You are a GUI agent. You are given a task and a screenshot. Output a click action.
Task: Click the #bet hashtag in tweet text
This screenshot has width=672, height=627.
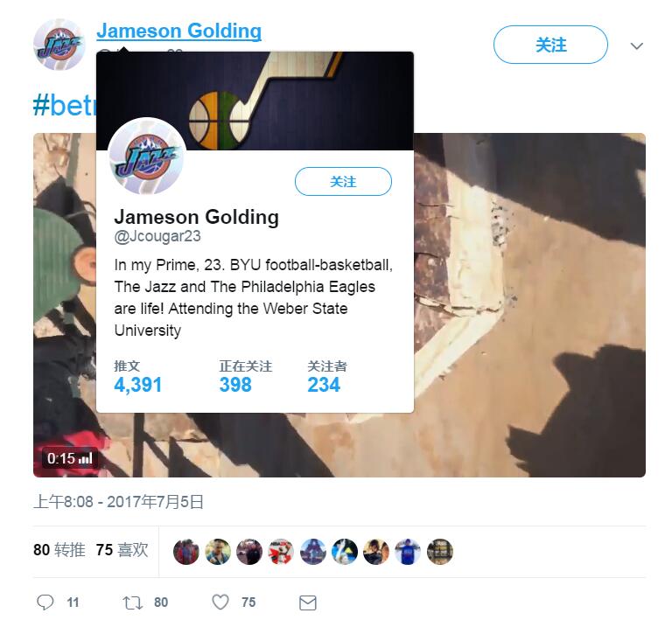(x=64, y=105)
